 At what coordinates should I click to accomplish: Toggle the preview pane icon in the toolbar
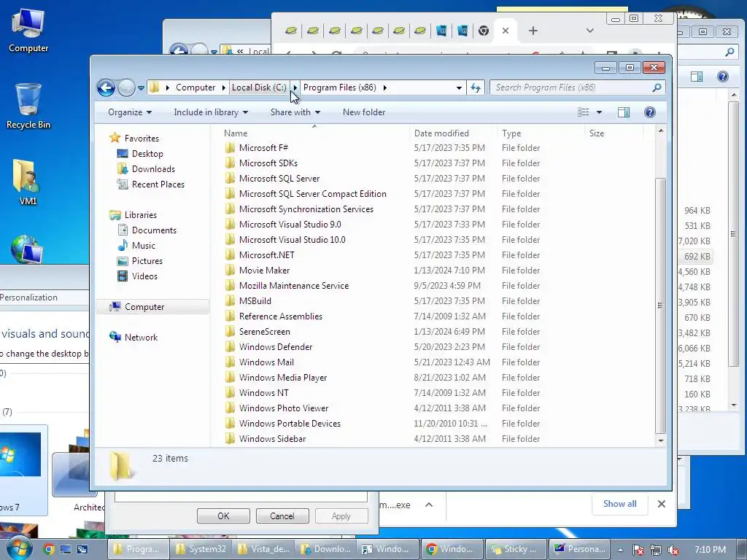point(623,112)
